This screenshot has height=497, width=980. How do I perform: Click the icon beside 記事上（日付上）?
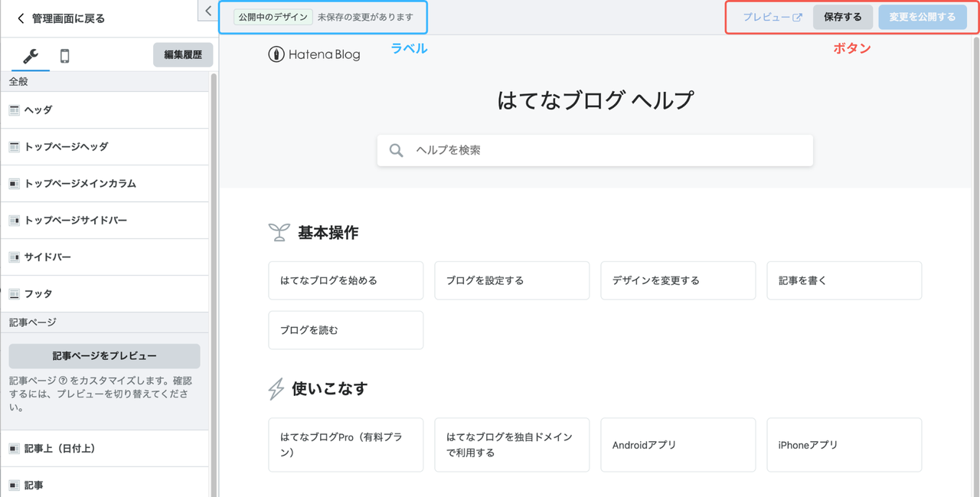[x=14, y=449]
